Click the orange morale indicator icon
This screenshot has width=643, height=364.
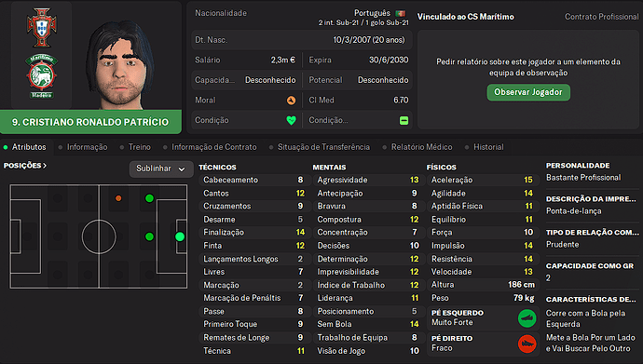(x=291, y=101)
